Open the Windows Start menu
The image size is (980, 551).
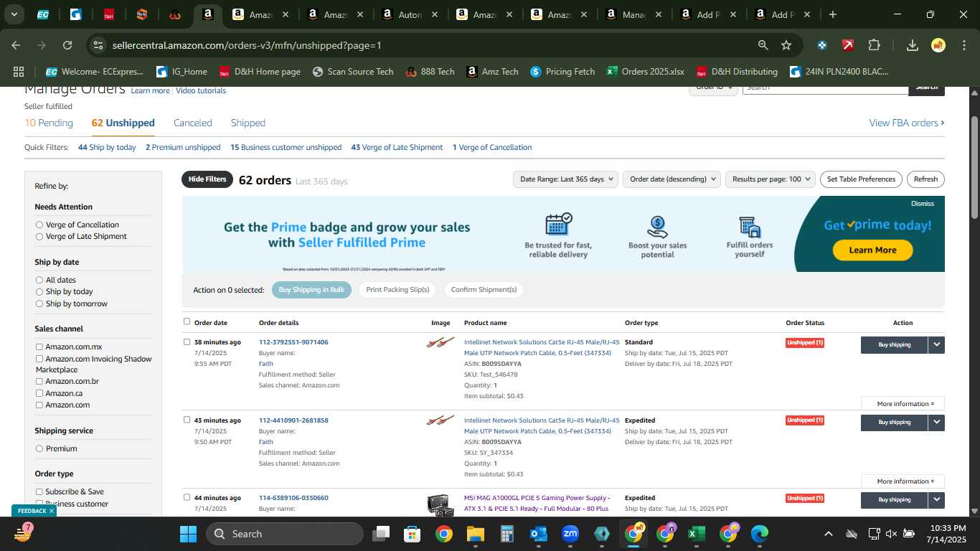click(188, 534)
